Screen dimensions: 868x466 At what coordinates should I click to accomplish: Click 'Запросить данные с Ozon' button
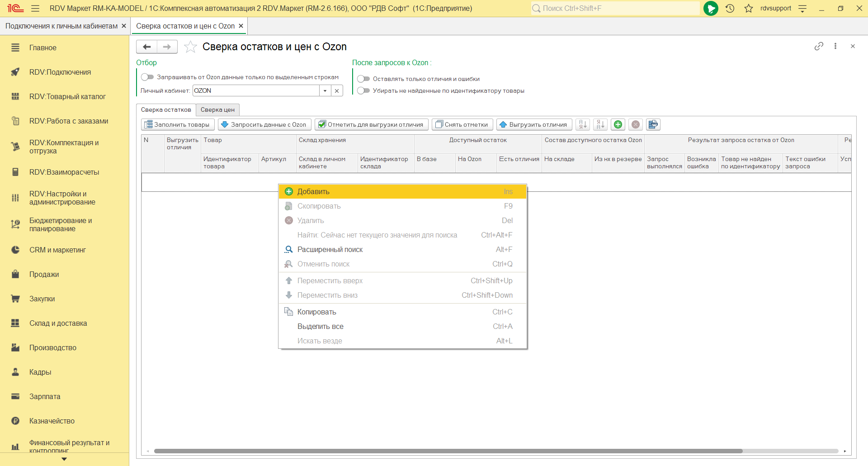tap(264, 124)
